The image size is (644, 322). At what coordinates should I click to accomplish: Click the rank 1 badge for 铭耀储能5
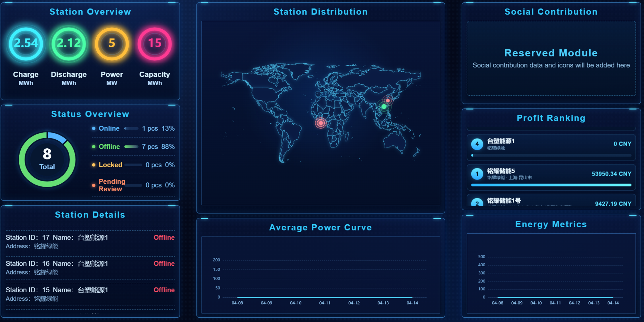[x=477, y=174]
